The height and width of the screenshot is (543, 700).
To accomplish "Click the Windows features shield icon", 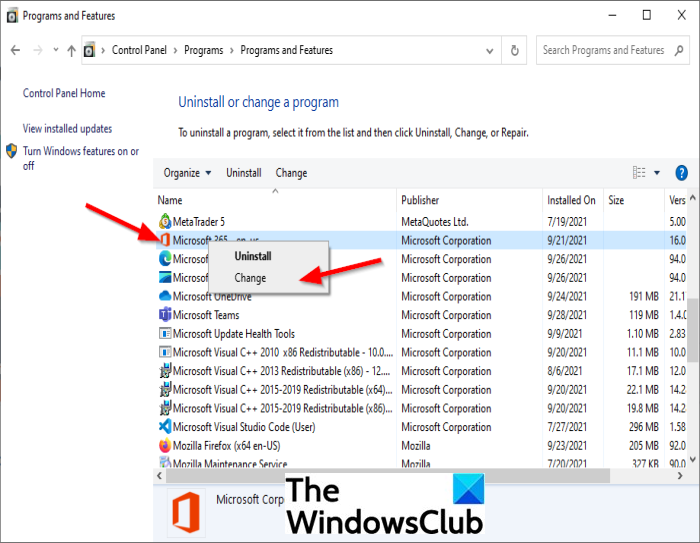I will [12, 151].
